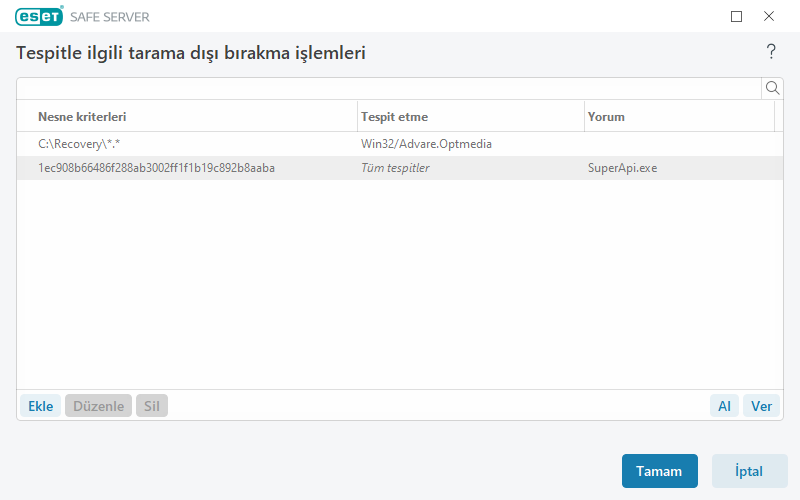This screenshot has width=800, height=500.
Task: Cancel with the İptal button
Action: 749,471
